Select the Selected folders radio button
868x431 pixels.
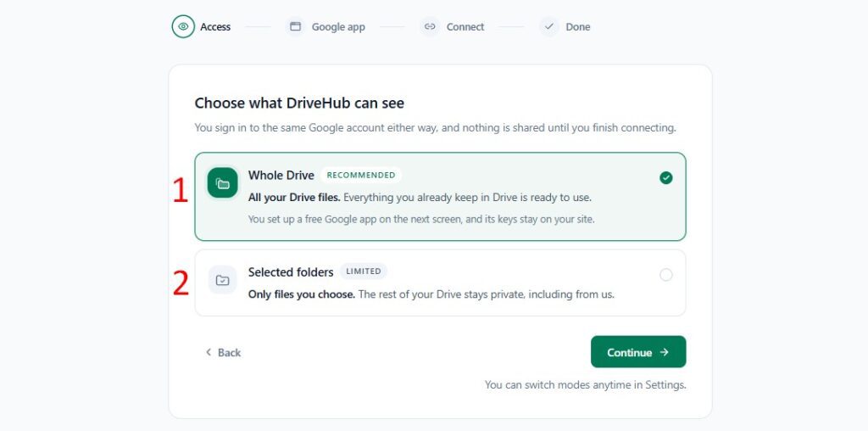(x=666, y=275)
